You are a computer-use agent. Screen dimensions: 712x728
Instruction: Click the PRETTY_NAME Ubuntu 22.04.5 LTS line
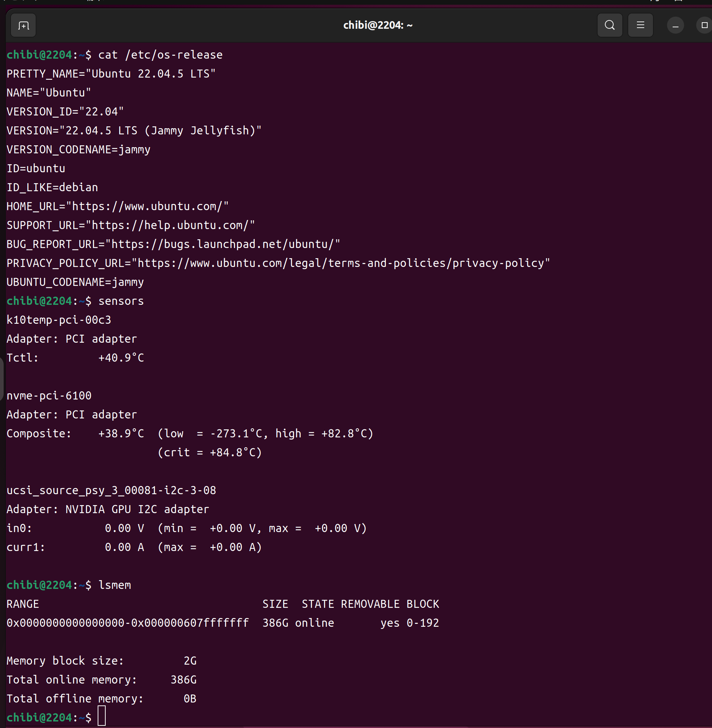pos(111,74)
